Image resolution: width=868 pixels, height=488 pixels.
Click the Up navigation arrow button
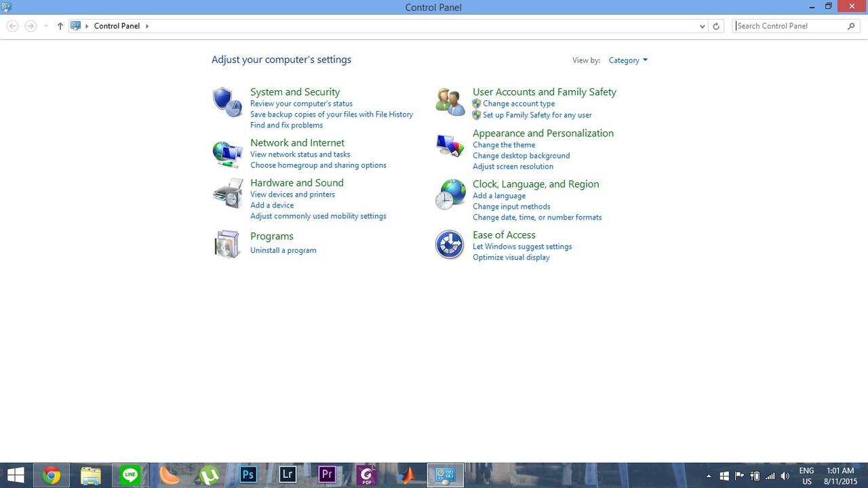tap(60, 26)
